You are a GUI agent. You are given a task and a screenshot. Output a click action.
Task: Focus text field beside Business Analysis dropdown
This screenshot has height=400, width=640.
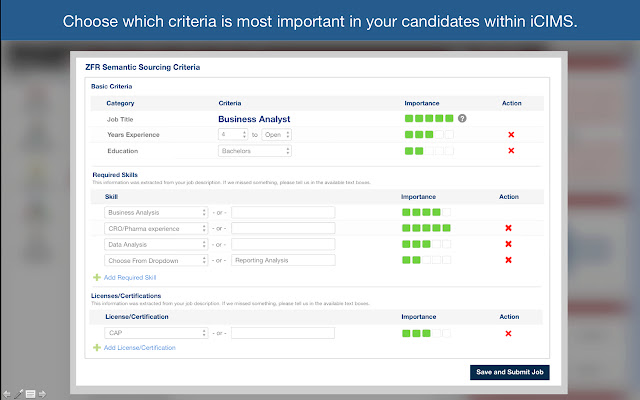point(283,212)
